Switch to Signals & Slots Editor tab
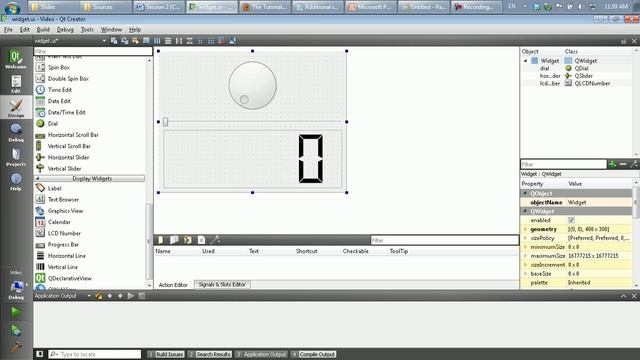Image resolution: width=640 pixels, height=360 pixels. click(x=222, y=284)
